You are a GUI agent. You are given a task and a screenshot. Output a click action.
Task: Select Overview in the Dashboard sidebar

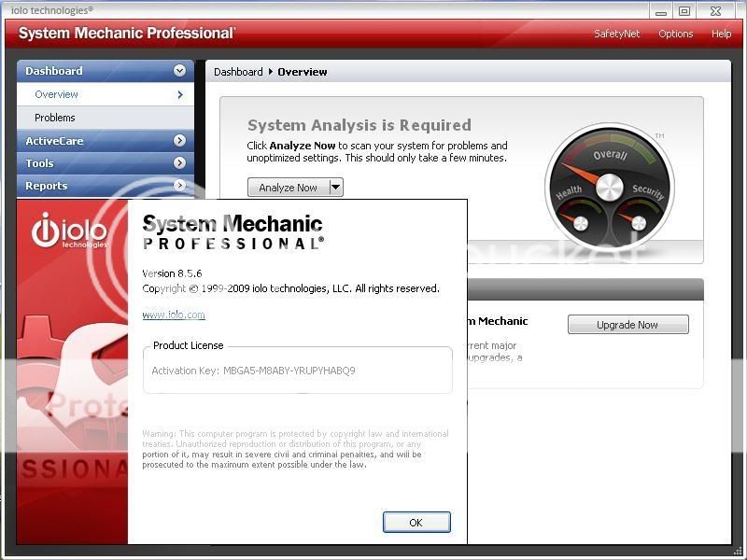[106, 94]
